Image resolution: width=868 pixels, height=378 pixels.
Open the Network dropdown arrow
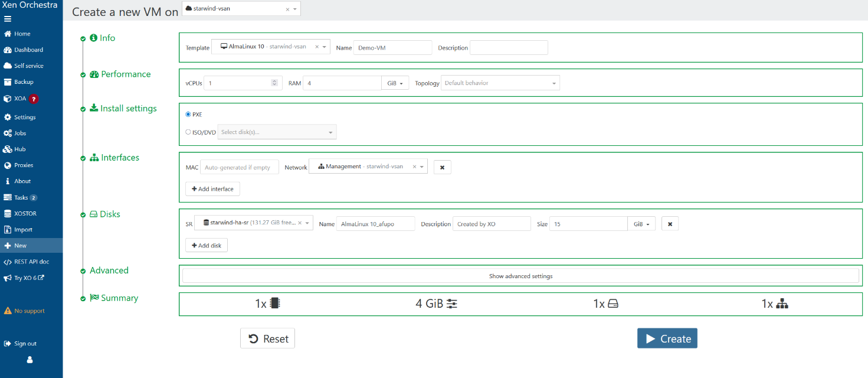coord(422,167)
